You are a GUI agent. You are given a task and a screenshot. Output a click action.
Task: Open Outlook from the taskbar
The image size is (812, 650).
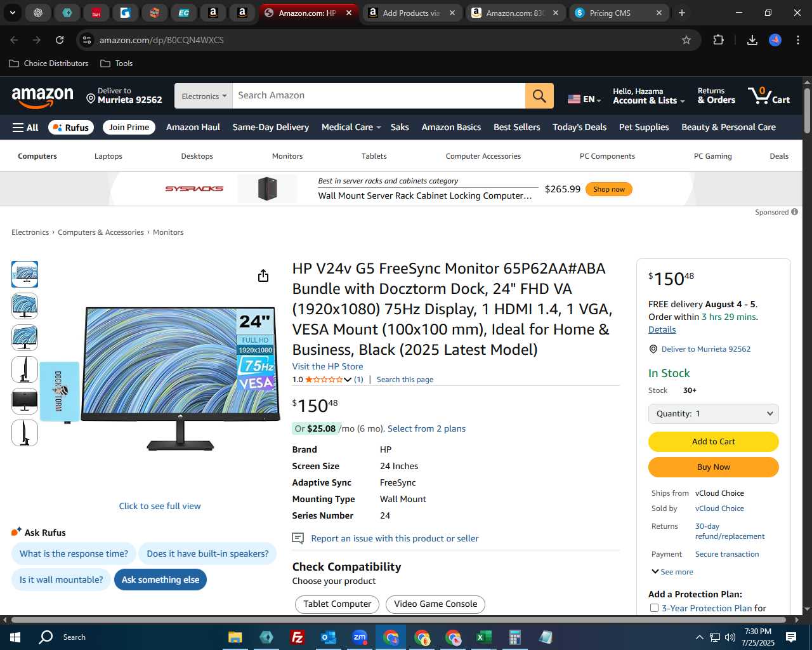328,637
